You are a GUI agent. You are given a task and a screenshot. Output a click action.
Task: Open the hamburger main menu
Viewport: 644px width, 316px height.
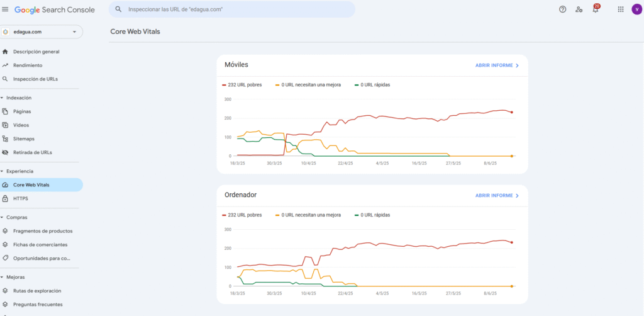(6, 9)
